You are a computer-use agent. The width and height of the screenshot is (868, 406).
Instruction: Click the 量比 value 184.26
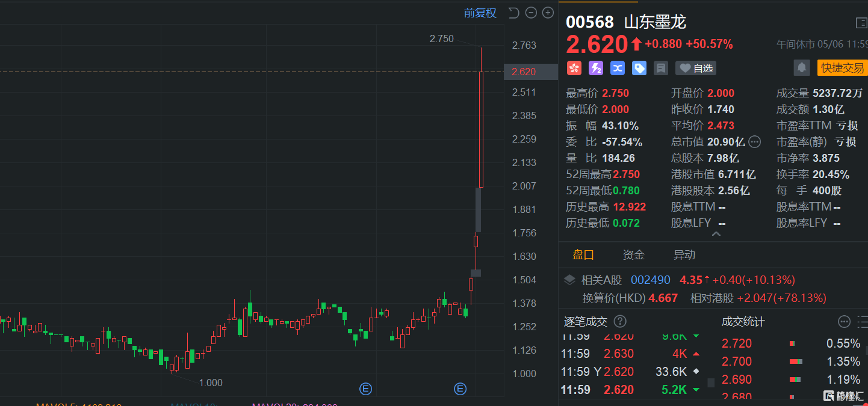click(618, 158)
